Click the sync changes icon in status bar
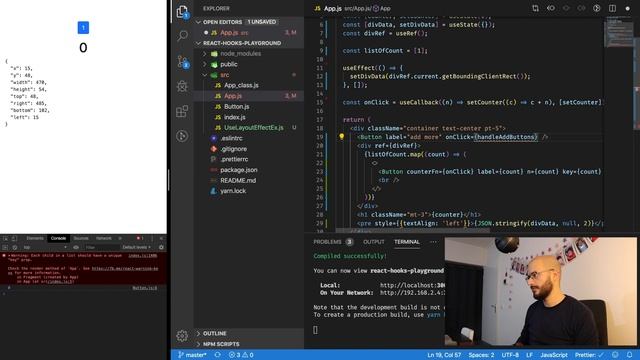Viewport: 640px width, 360px height. [x=218, y=355]
